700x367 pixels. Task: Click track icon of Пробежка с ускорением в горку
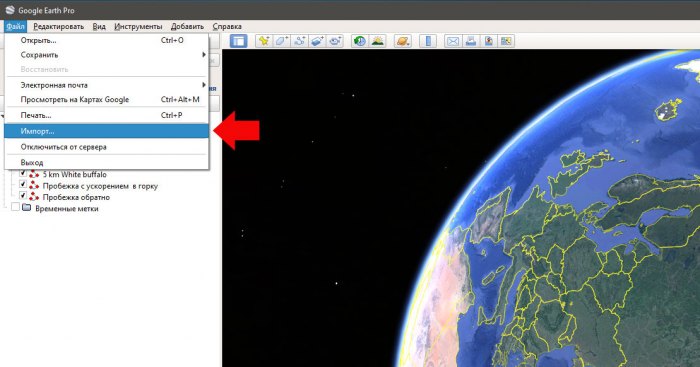34,185
